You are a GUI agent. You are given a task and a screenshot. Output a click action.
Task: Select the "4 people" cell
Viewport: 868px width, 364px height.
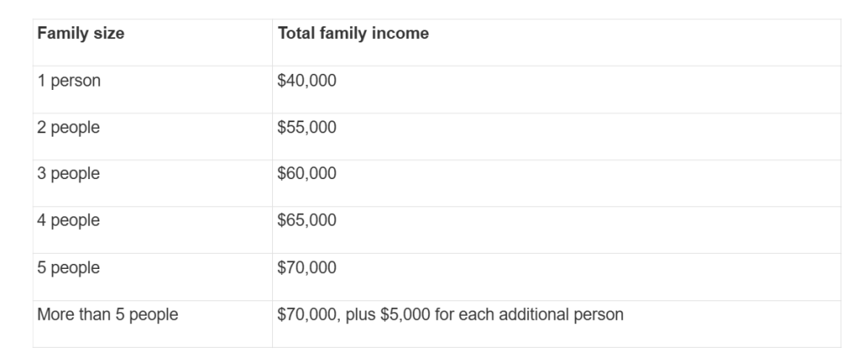pos(69,221)
